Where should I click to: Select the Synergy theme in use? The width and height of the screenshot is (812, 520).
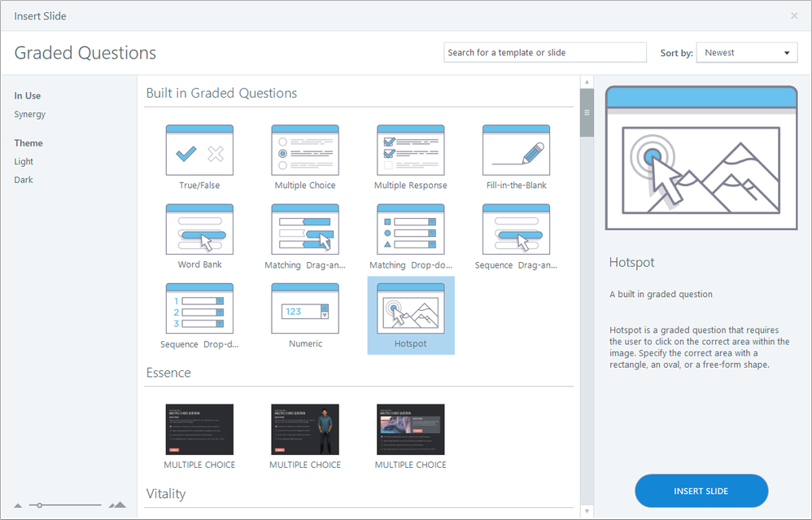(x=30, y=115)
